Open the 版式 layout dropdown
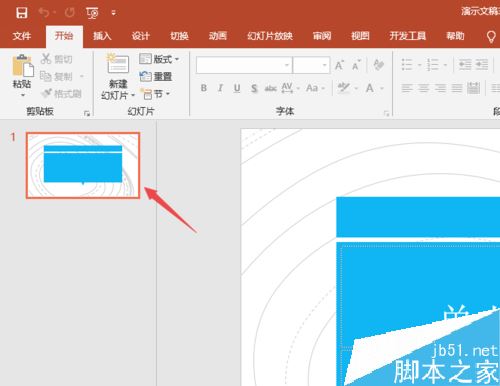Viewport: 500px width, 386px height. (x=159, y=59)
